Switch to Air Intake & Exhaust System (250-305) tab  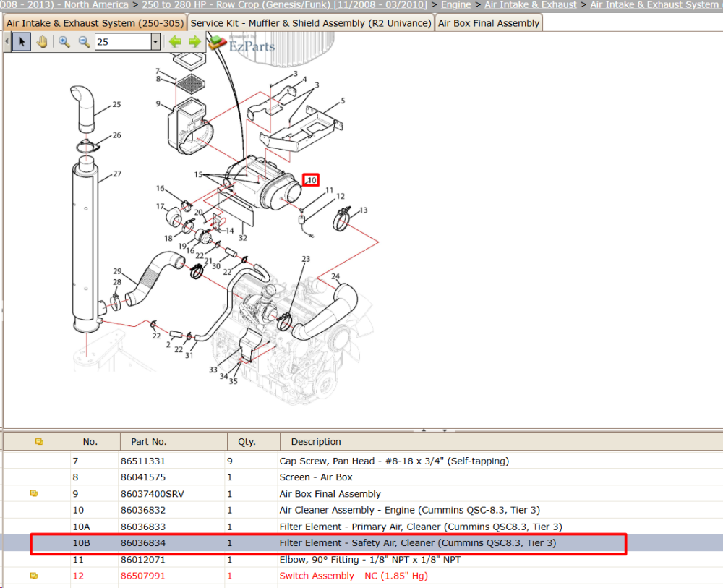(x=95, y=23)
